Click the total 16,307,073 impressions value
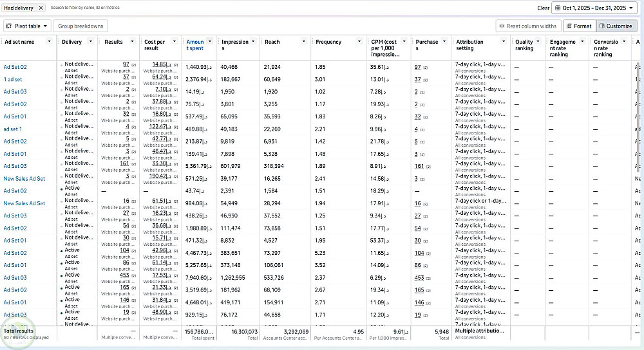The image size is (644, 350). pos(244,331)
